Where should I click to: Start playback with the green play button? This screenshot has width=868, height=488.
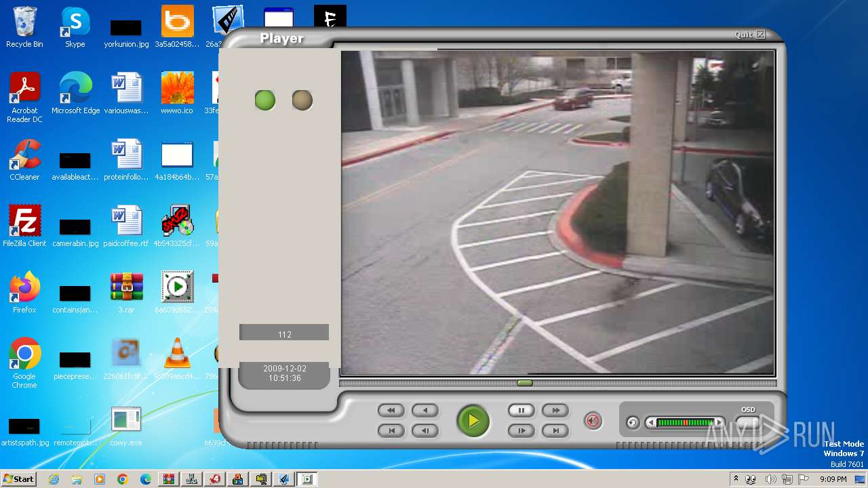473,421
